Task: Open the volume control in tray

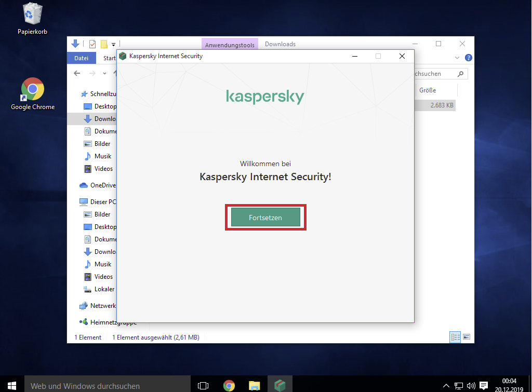Action: pyautogui.click(x=471, y=386)
